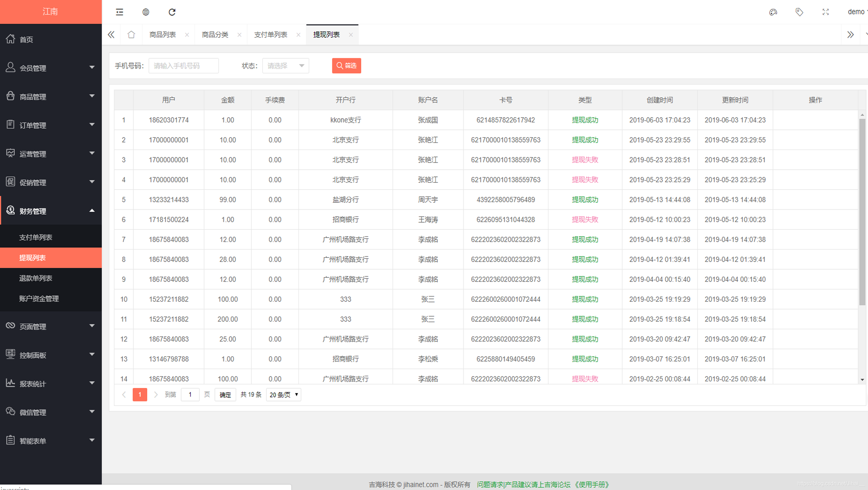Go to the home tab icon
Screen dimensions: 868x490
(x=131, y=35)
